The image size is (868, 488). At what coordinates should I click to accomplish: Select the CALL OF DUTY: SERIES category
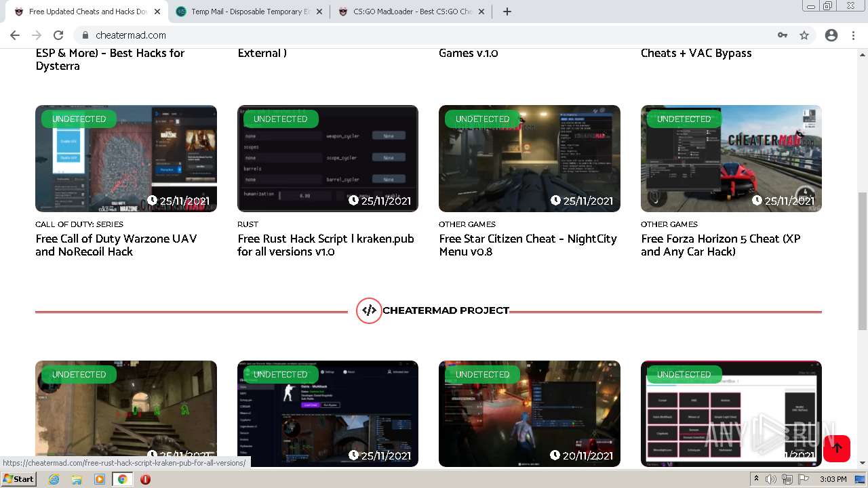[79, 224]
